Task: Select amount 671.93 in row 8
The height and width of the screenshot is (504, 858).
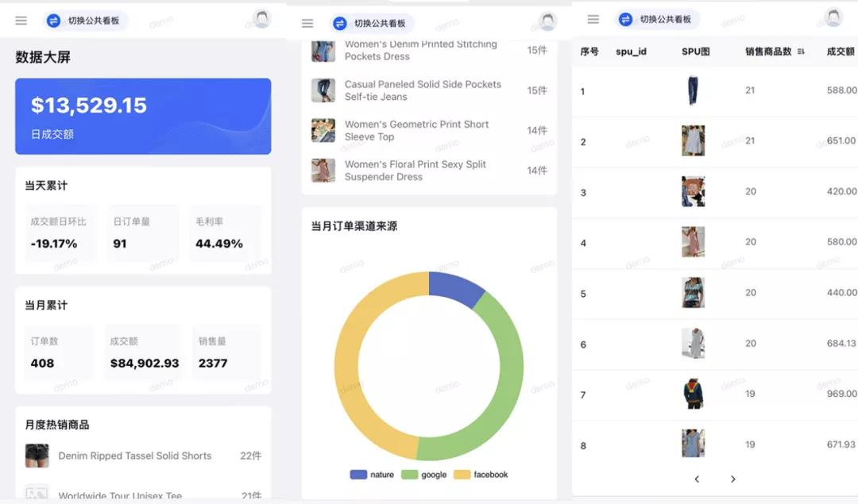Action: click(x=841, y=444)
